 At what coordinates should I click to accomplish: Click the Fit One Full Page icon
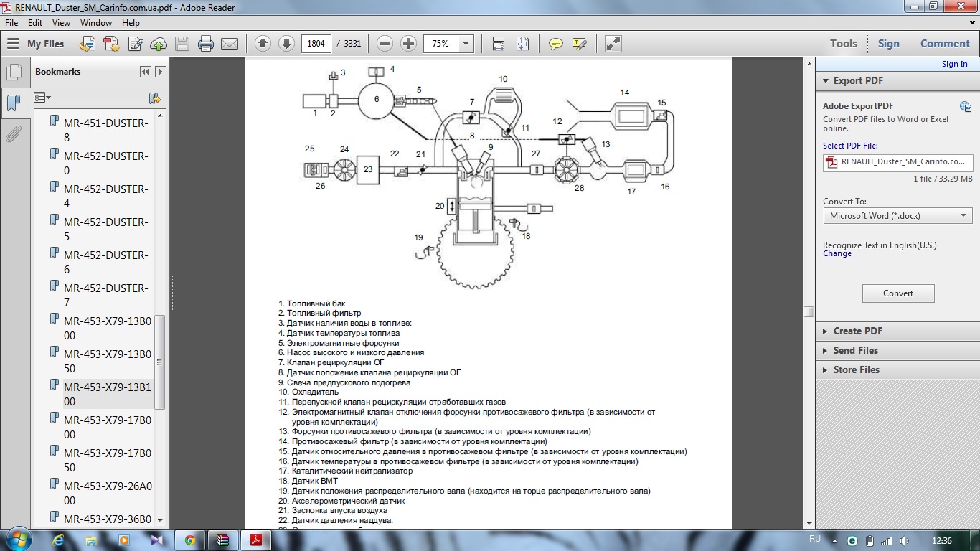pos(522,44)
